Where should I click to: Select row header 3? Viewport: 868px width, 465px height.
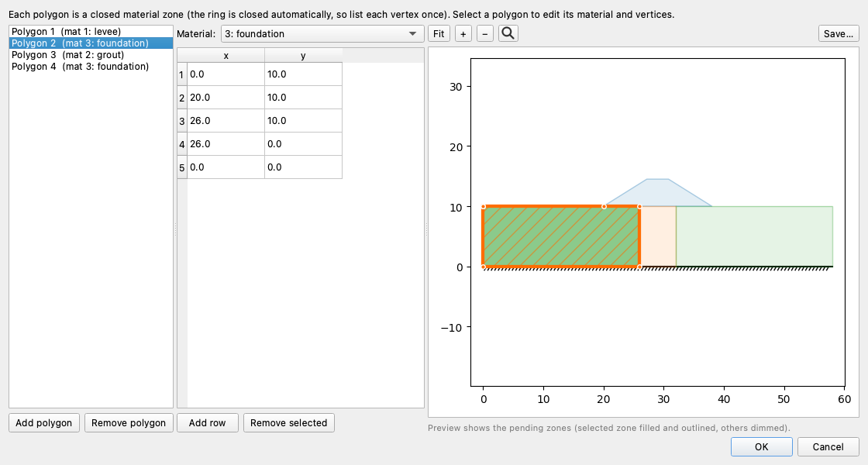click(182, 121)
